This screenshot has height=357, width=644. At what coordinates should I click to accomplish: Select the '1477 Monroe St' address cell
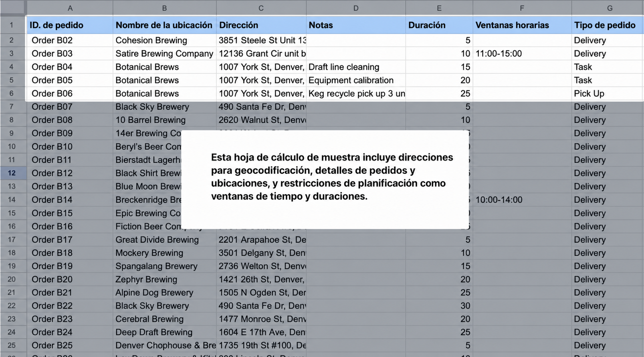click(x=261, y=319)
